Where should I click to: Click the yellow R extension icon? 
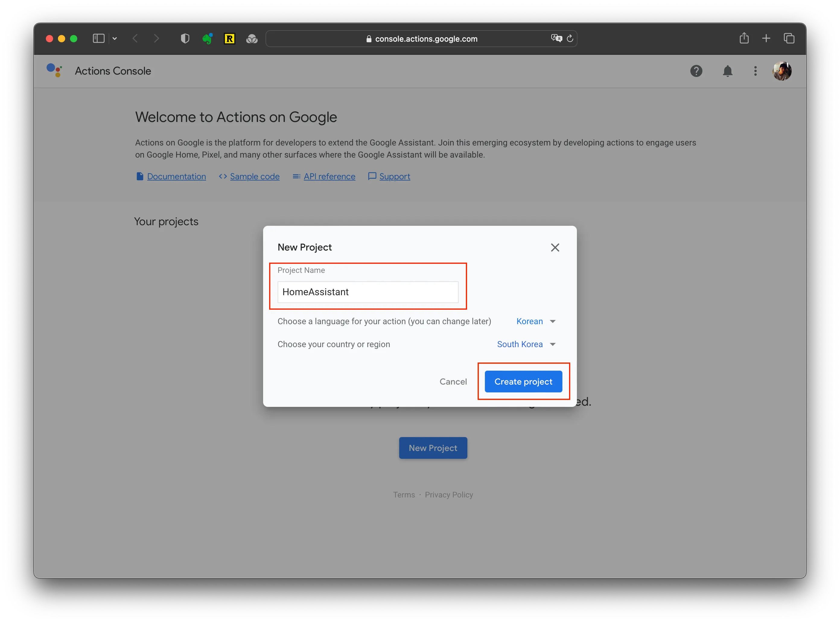coord(229,38)
